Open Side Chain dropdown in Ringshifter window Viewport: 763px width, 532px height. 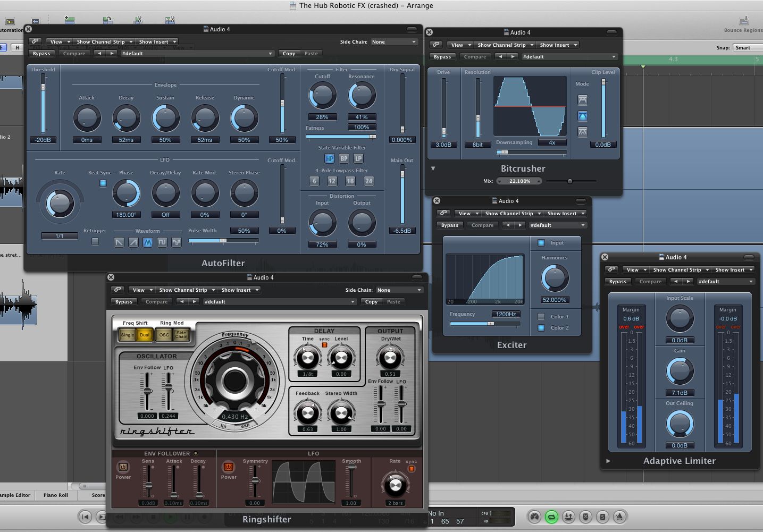click(x=399, y=290)
